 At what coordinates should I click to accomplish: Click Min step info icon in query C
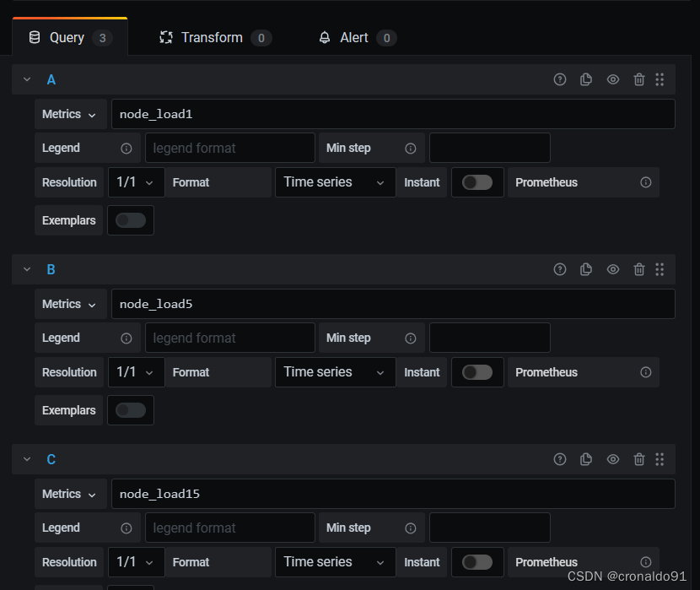410,528
